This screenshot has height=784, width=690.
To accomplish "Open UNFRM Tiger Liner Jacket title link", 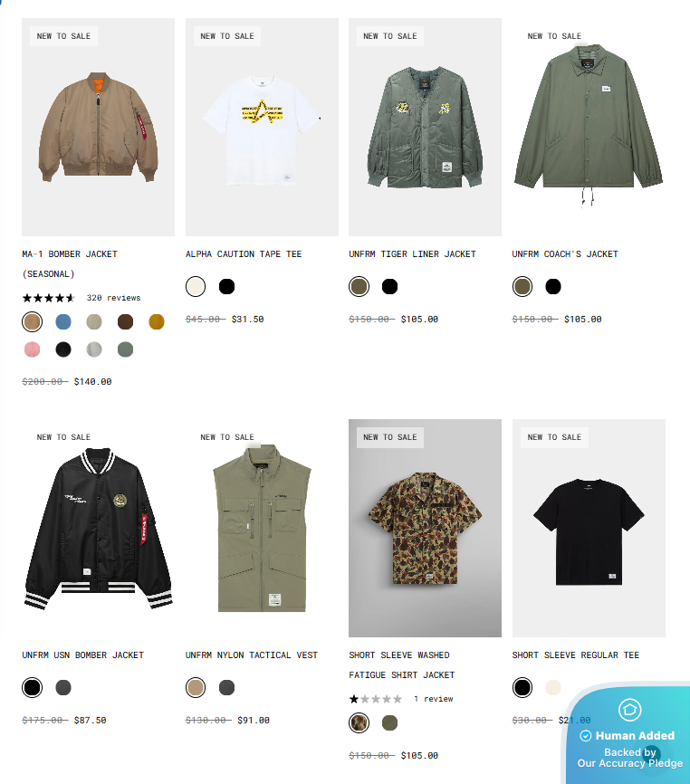I will [412, 254].
